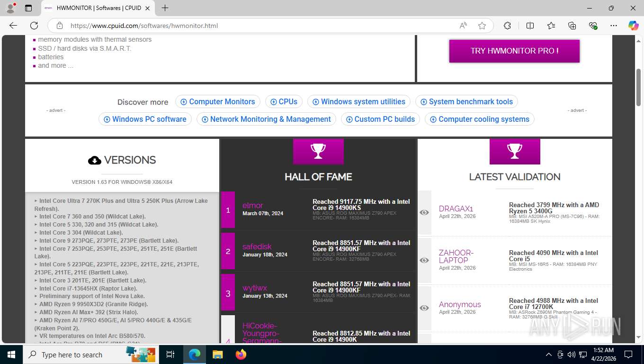Show hidden system tray icons chevron

coord(549,355)
